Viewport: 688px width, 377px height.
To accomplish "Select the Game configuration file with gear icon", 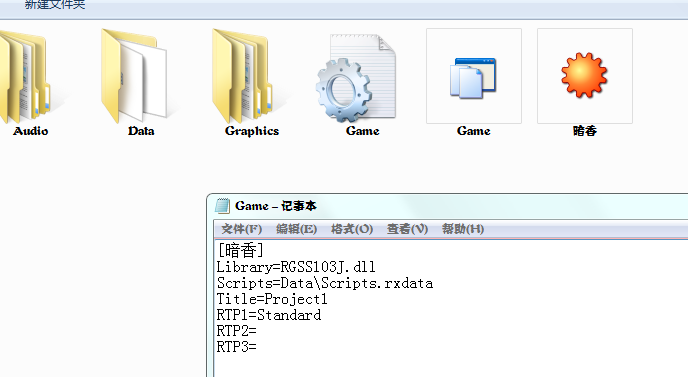I will pyautogui.click(x=356, y=78).
